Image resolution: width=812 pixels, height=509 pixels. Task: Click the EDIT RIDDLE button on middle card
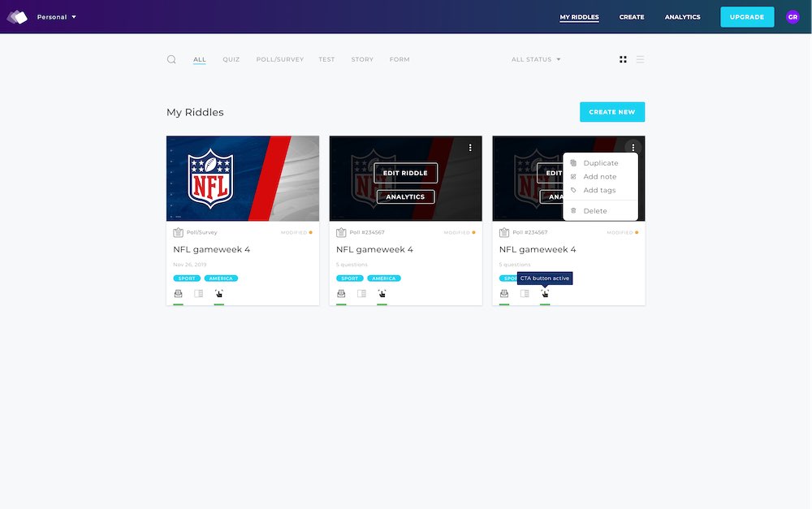[x=405, y=173]
